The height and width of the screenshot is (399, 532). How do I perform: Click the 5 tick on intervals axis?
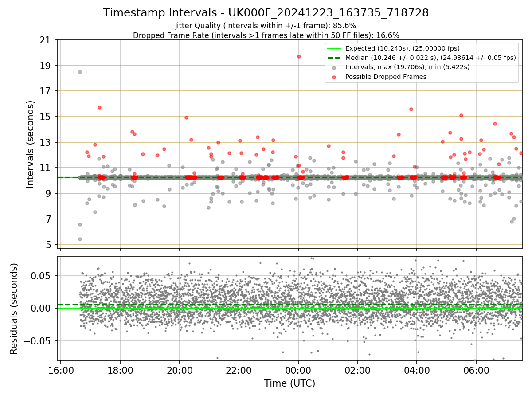(47, 245)
